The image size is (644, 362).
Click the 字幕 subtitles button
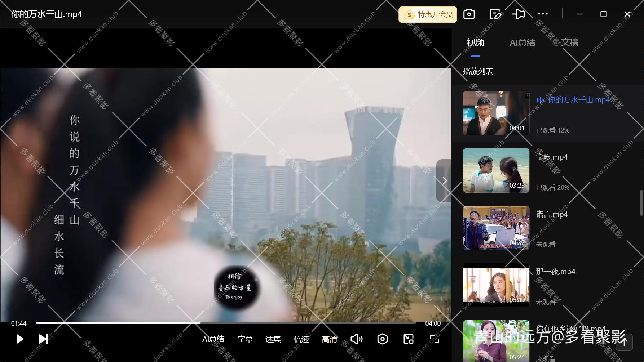tap(245, 339)
